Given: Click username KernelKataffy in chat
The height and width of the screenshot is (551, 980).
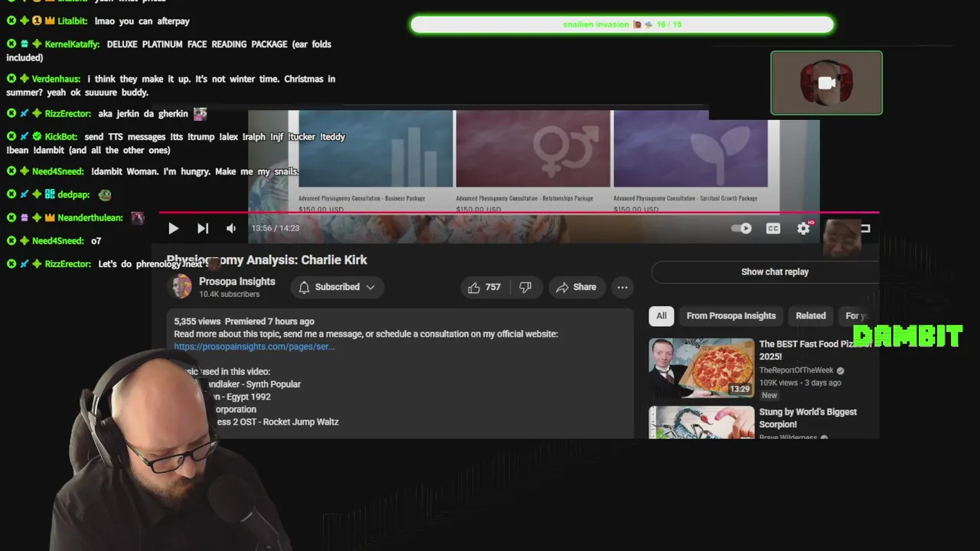Looking at the screenshot, I should pos(72,44).
